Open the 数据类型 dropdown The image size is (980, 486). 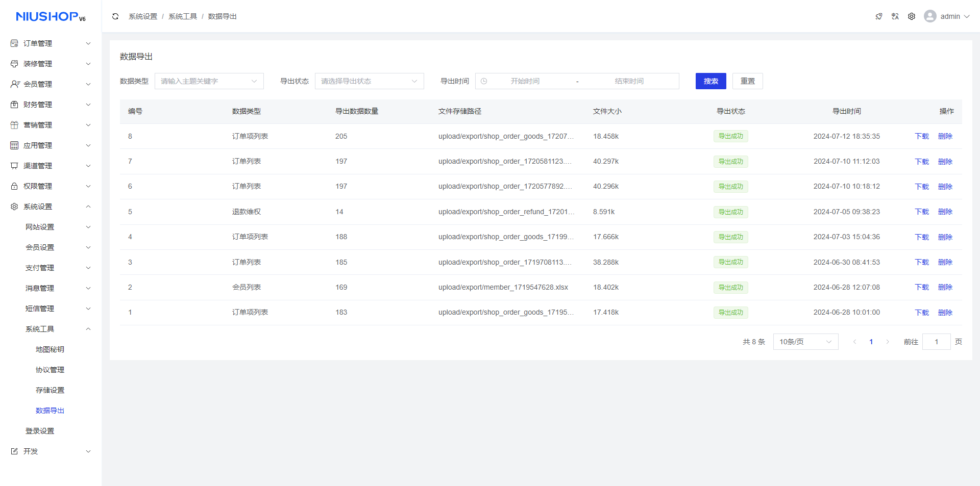tap(209, 81)
